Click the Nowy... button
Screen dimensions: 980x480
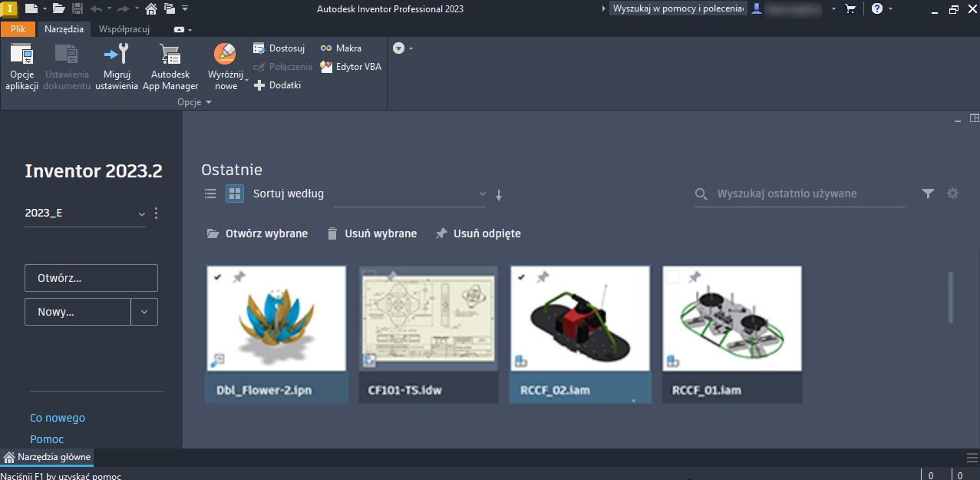tap(78, 313)
